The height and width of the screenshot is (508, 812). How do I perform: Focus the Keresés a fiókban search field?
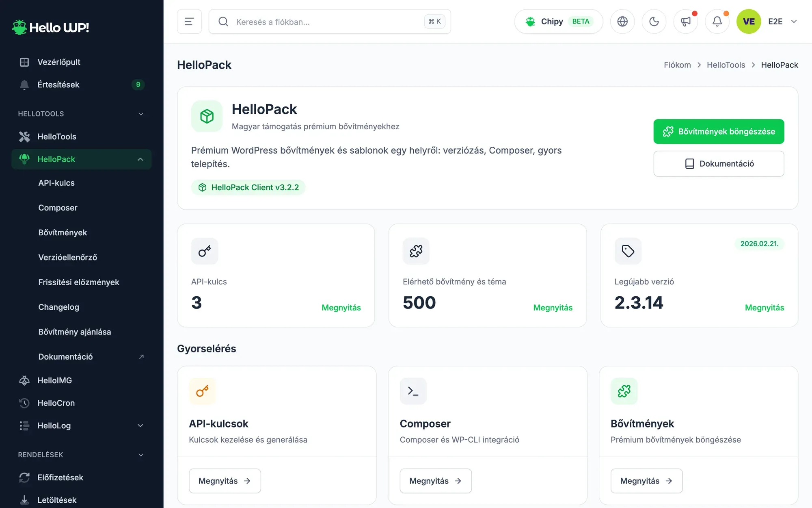coord(330,22)
